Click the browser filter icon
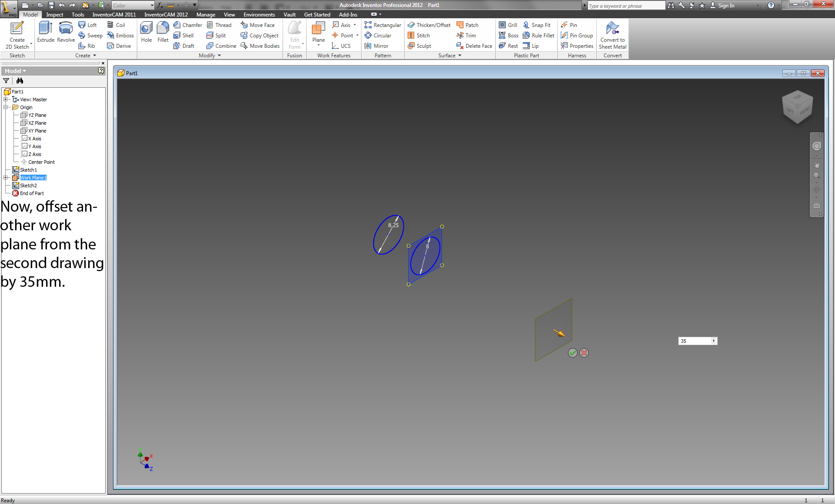835x504 pixels. 6,81
